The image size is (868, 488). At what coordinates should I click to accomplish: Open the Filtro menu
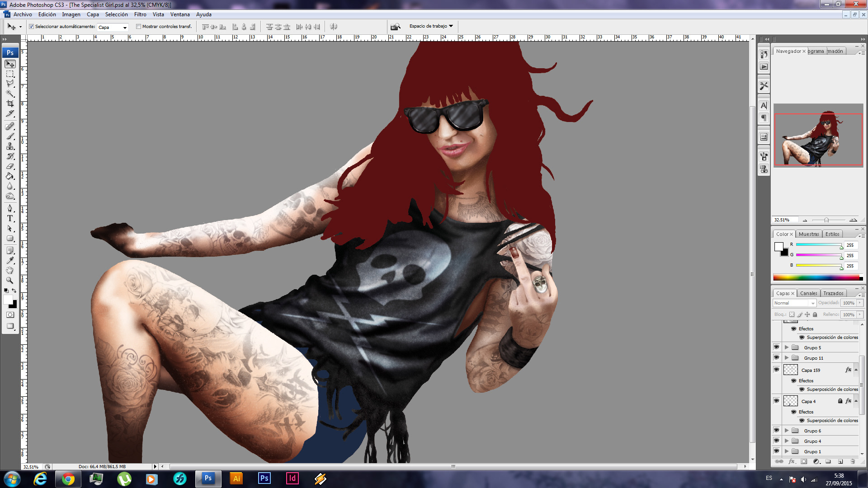[x=140, y=14]
